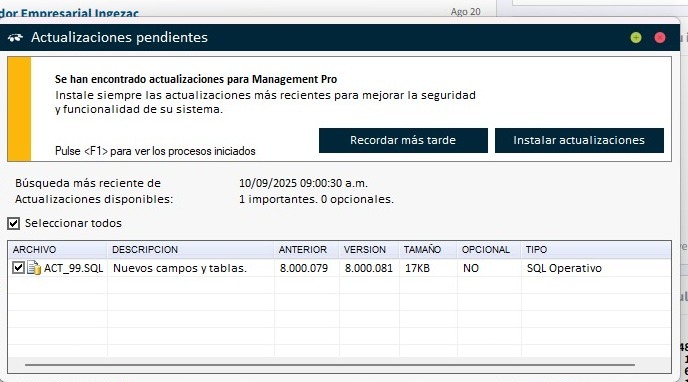This screenshot has width=688, height=382.
Task: Click the TIPO column header
Action: 596,250
